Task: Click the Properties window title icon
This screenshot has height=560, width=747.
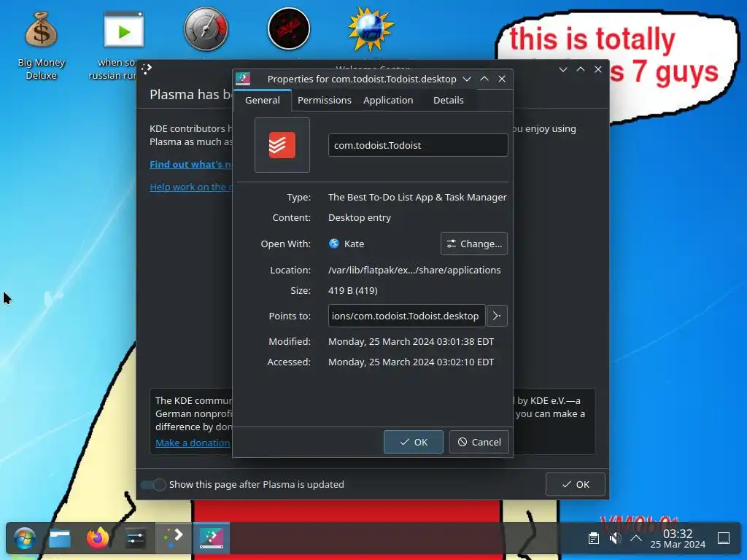Action: pyautogui.click(x=243, y=79)
